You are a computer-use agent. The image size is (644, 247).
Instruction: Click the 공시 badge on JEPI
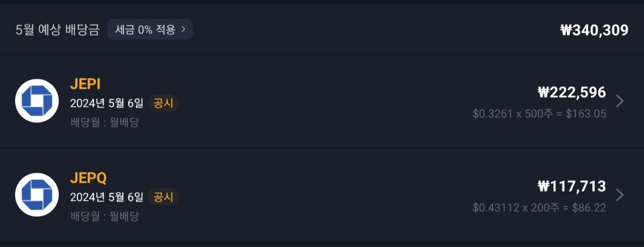pos(164,103)
